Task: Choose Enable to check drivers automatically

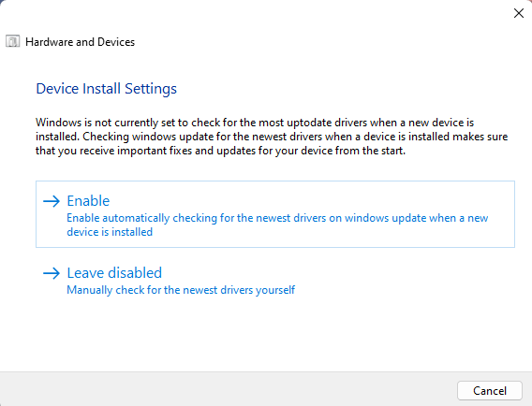Action: click(x=275, y=214)
